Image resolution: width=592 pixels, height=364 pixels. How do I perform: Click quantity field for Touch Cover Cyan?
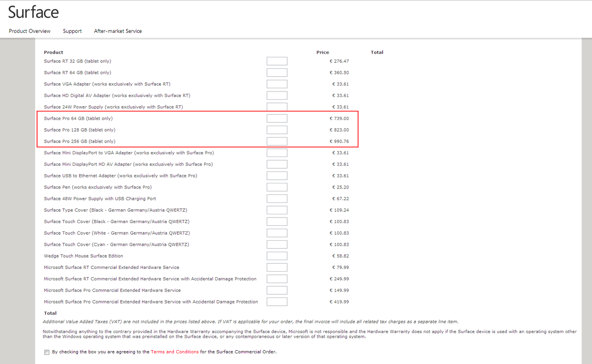click(x=277, y=244)
